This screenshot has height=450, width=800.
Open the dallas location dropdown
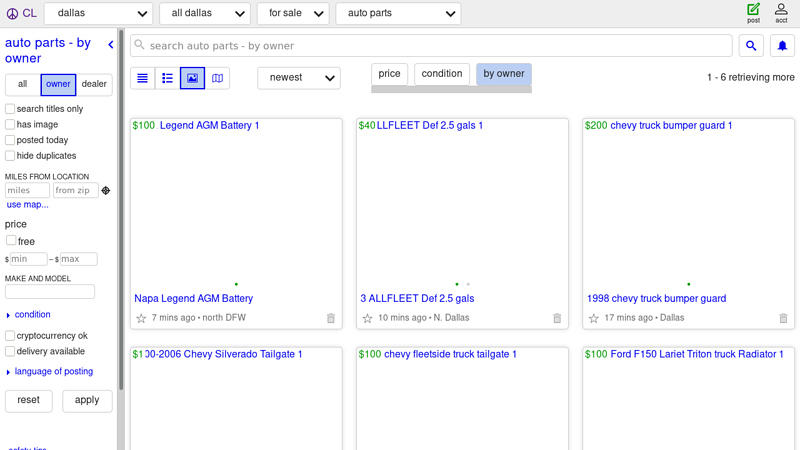pos(98,13)
